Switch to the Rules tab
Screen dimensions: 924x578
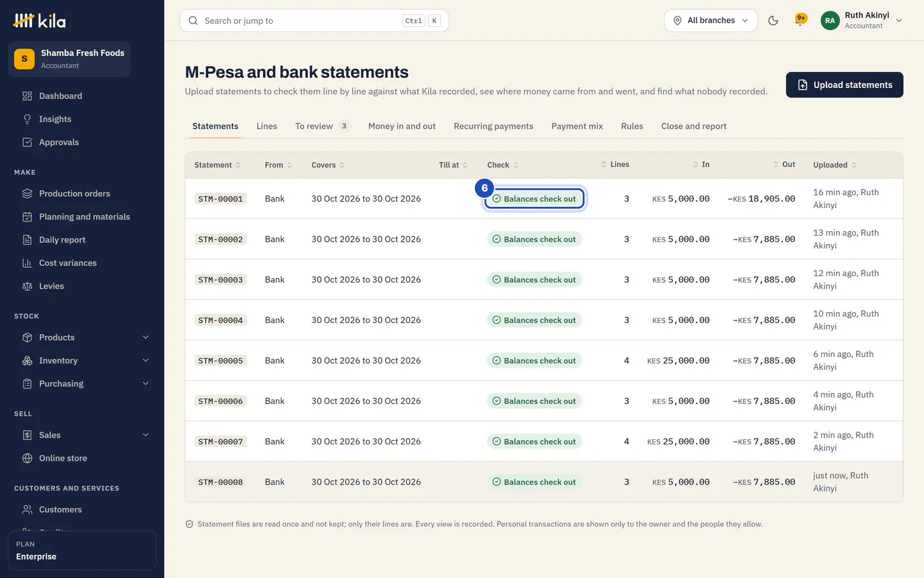tap(632, 126)
